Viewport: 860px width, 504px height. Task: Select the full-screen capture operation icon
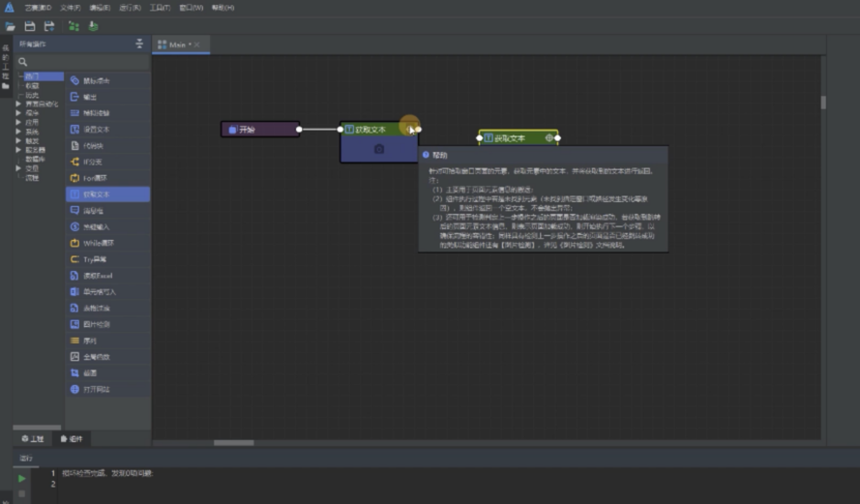(x=74, y=356)
